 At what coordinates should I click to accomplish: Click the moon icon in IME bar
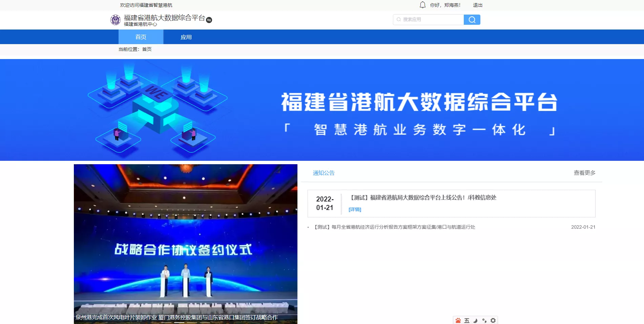475,321
